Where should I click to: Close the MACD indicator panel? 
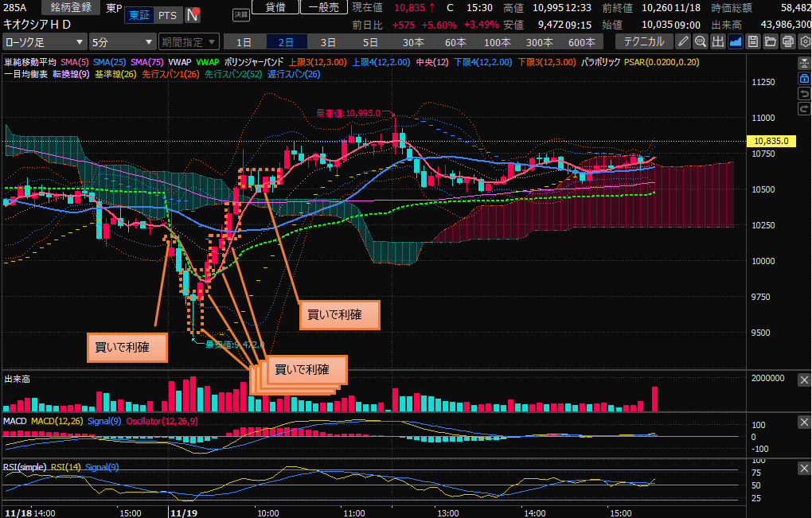click(803, 421)
